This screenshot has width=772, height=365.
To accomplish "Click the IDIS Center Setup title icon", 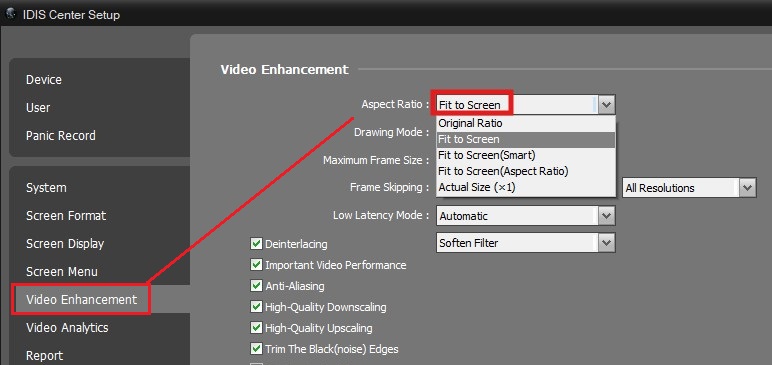I will (10, 14).
